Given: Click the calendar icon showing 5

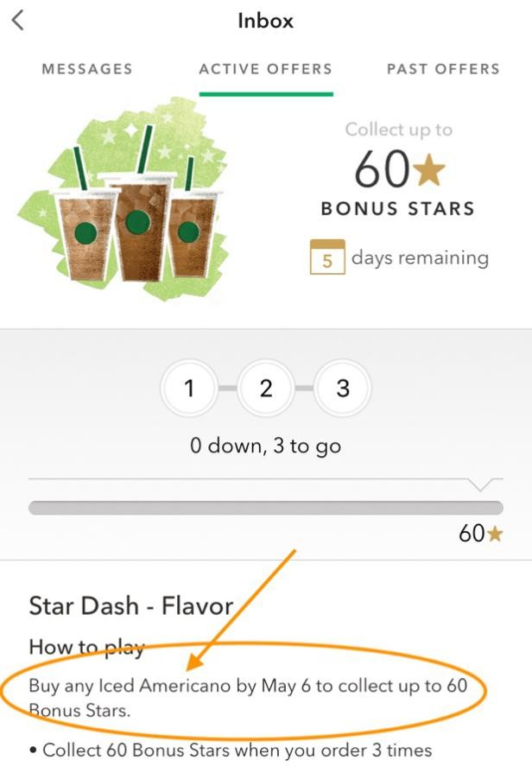Looking at the screenshot, I should click(x=327, y=256).
